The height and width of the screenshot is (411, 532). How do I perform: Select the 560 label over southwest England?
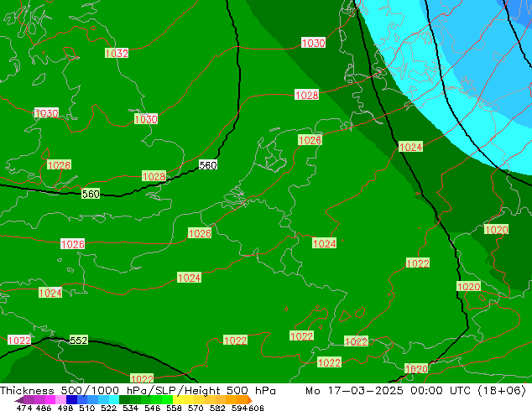click(91, 194)
